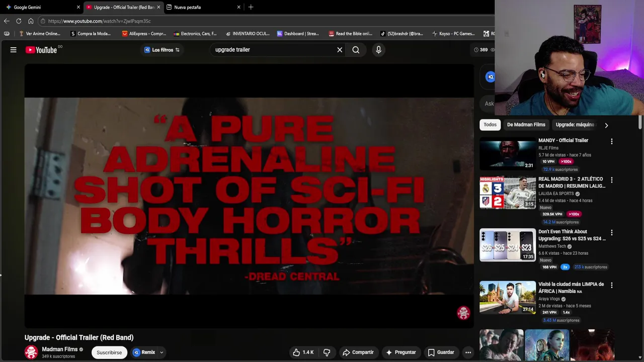Screen dimensions: 644x362
Task: Click the video player area
Action: (x=249, y=196)
